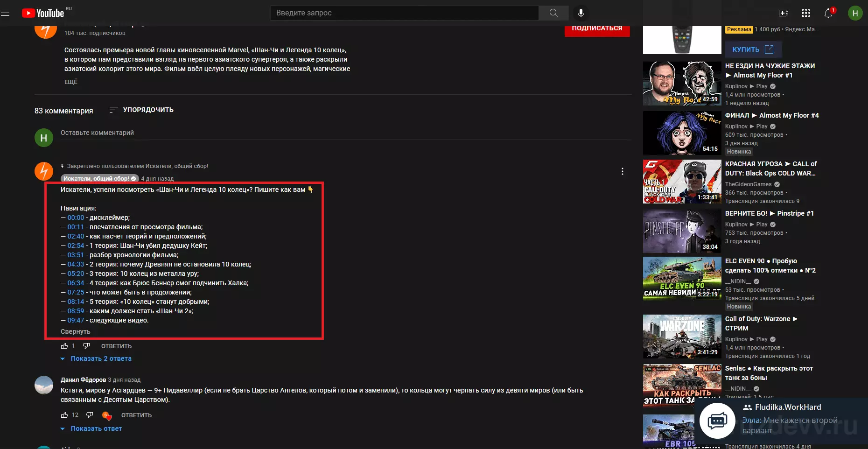Like Данил Фёдоров's comment
The height and width of the screenshot is (449, 868).
[x=64, y=415]
